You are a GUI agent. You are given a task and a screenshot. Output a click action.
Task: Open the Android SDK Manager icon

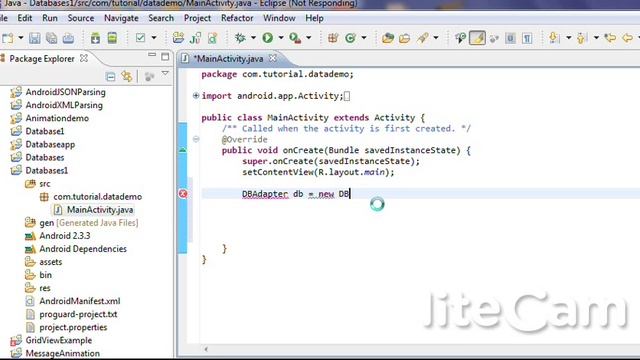click(x=95, y=38)
